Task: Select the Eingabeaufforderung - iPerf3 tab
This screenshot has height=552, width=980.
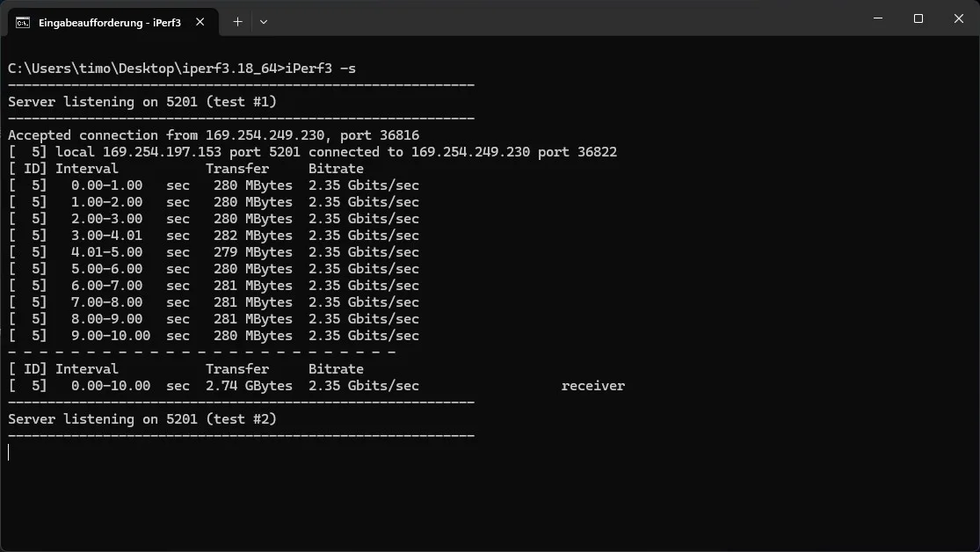Action: pyautogui.click(x=113, y=23)
